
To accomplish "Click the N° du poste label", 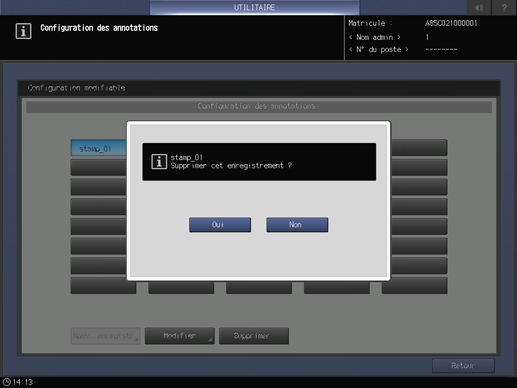I will pyautogui.click(x=378, y=49).
